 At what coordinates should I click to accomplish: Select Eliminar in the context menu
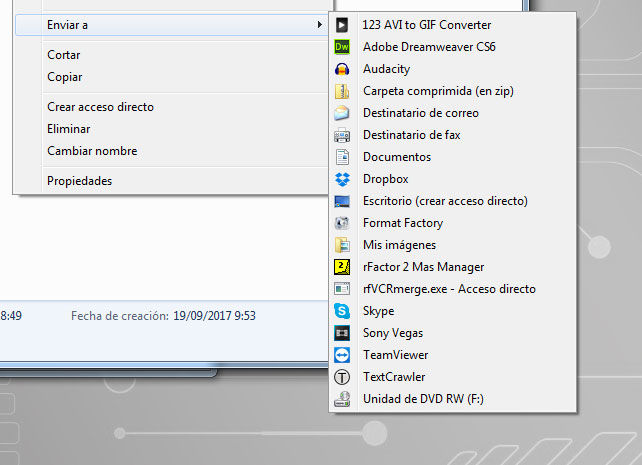click(x=171, y=129)
